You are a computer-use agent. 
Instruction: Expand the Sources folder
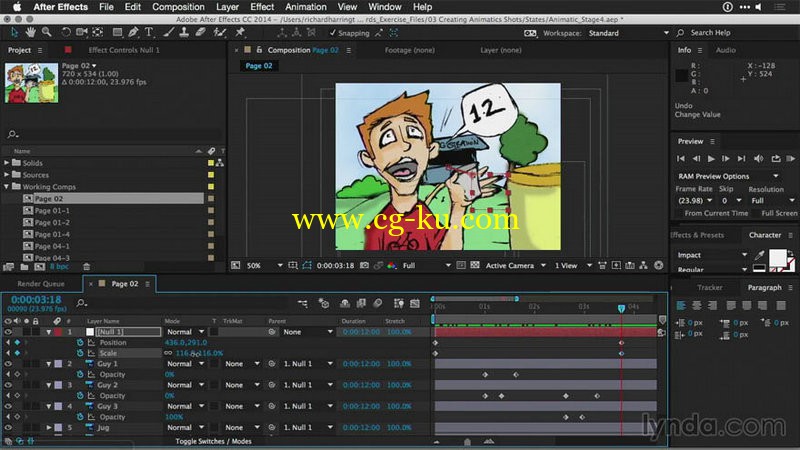[7, 174]
